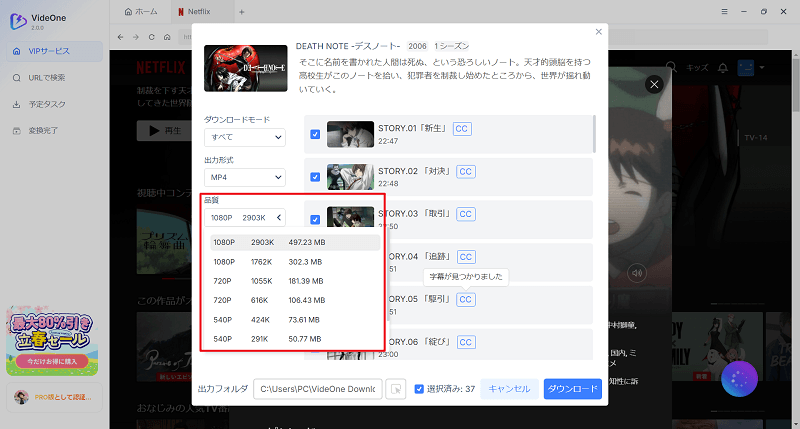Click the DEATH NOTE cover thumbnail

click(245, 68)
